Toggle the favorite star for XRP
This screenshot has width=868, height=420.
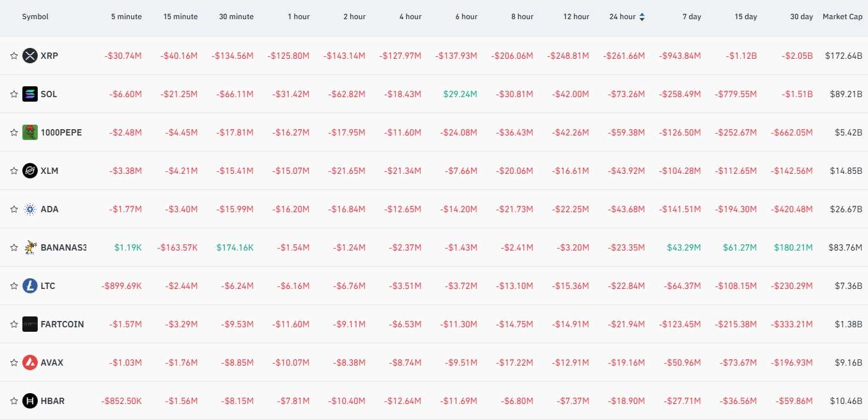pyautogui.click(x=13, y=56)
